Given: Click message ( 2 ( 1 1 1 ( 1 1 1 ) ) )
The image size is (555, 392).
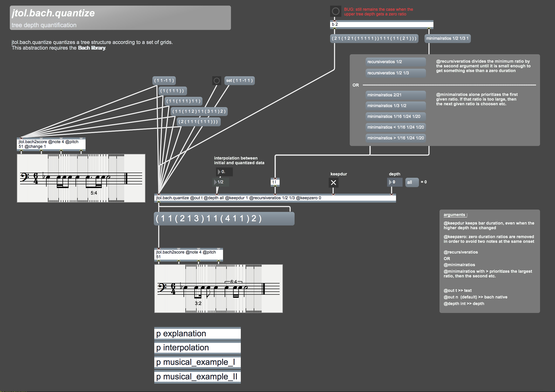Looking at the screenshot, I should coord(198,122).
